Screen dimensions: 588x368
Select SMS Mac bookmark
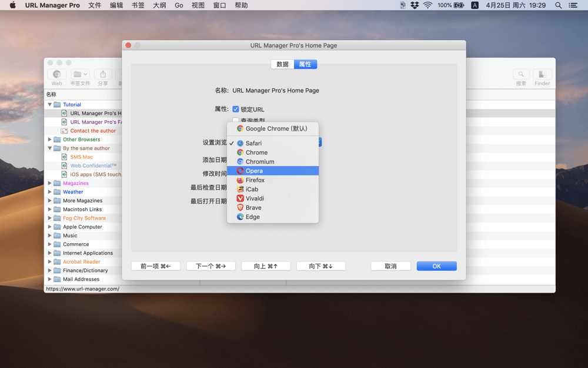coord(81,157)
